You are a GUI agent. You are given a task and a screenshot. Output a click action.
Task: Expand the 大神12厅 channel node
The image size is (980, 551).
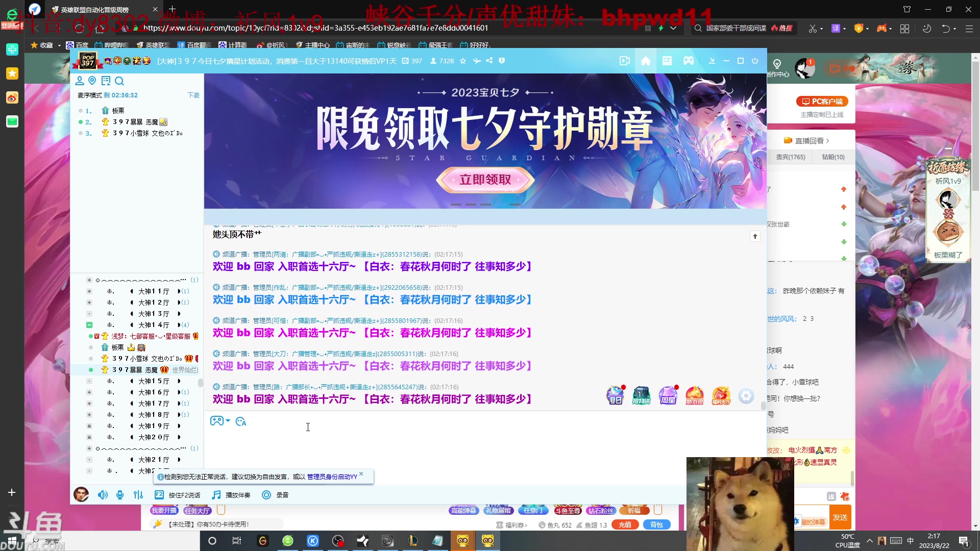point(89,303)
